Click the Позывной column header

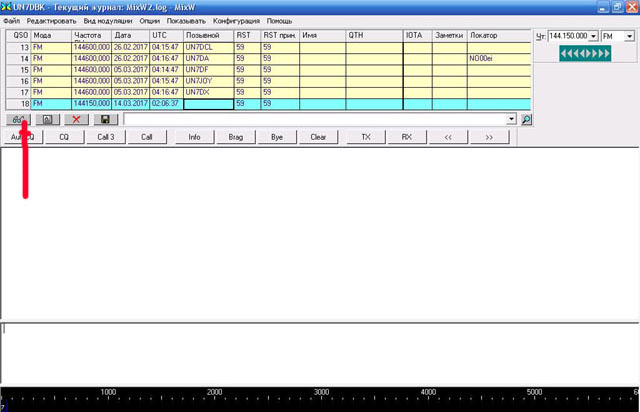coord(209,36)
